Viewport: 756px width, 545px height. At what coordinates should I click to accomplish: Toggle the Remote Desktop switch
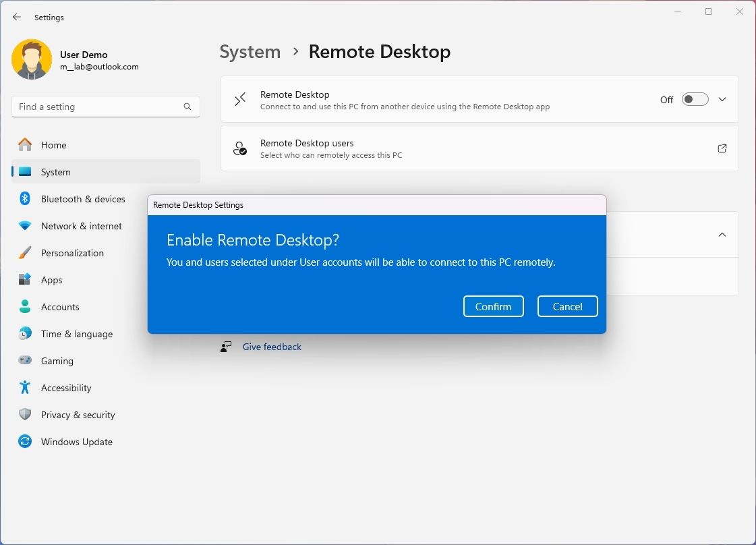click(x=695, y=99)
